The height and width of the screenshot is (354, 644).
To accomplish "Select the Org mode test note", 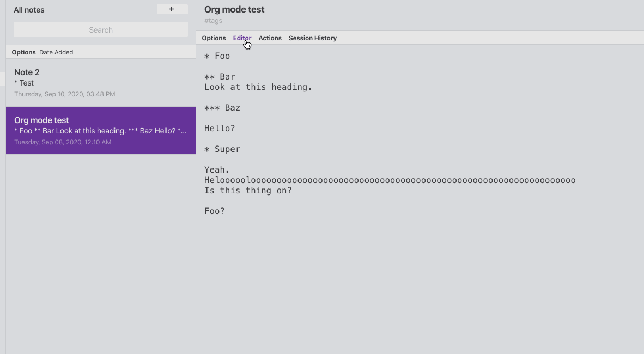I will [x=101, y=131].
